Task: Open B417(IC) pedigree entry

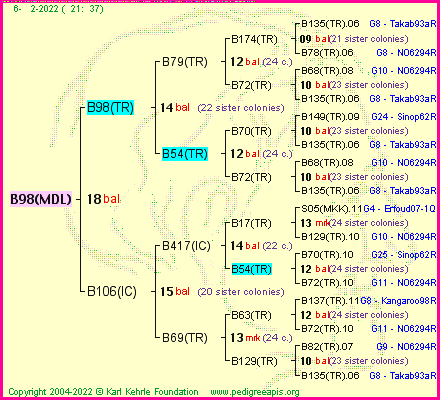Action: click(x=186, y=246)
